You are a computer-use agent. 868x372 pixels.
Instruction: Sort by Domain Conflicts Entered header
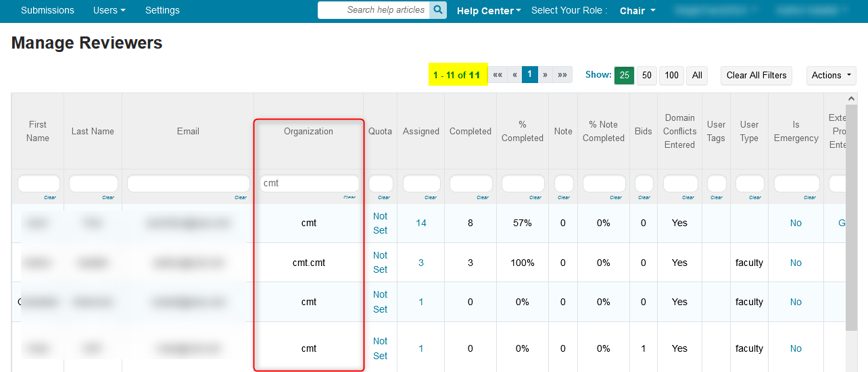click(x=679, y=131)
